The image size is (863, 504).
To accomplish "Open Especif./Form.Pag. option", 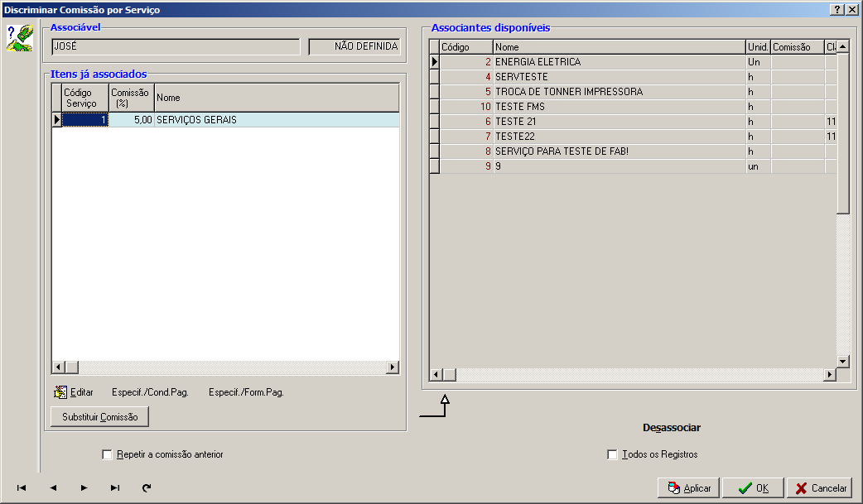I will (246, 392).
